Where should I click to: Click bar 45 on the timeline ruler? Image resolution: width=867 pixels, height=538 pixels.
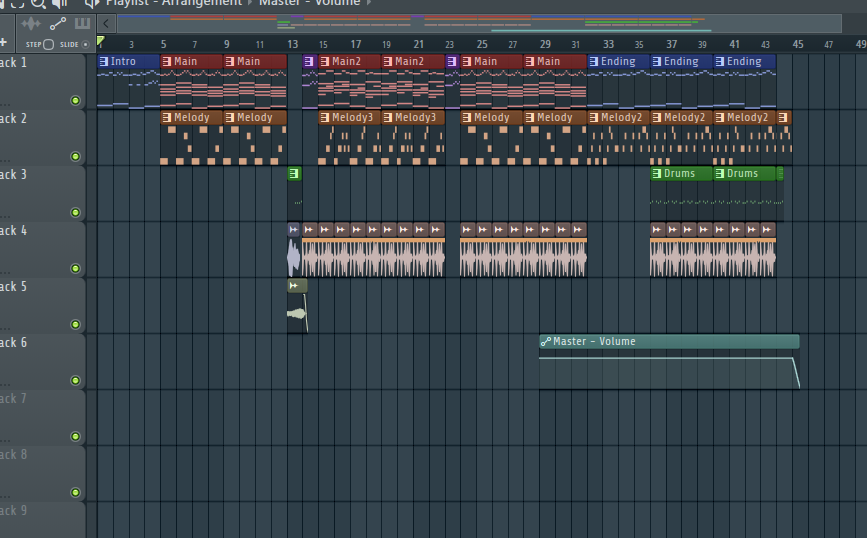point(798,44)
